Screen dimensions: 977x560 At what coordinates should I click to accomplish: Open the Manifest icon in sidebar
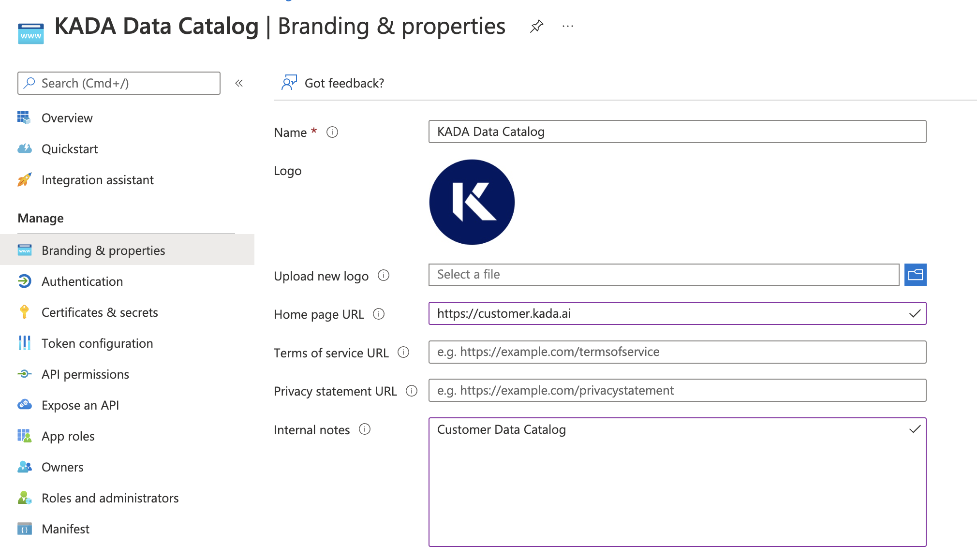25,529
